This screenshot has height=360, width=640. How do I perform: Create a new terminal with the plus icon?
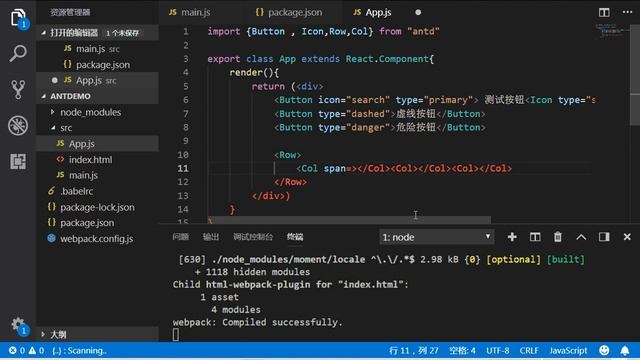coord(512,237)
